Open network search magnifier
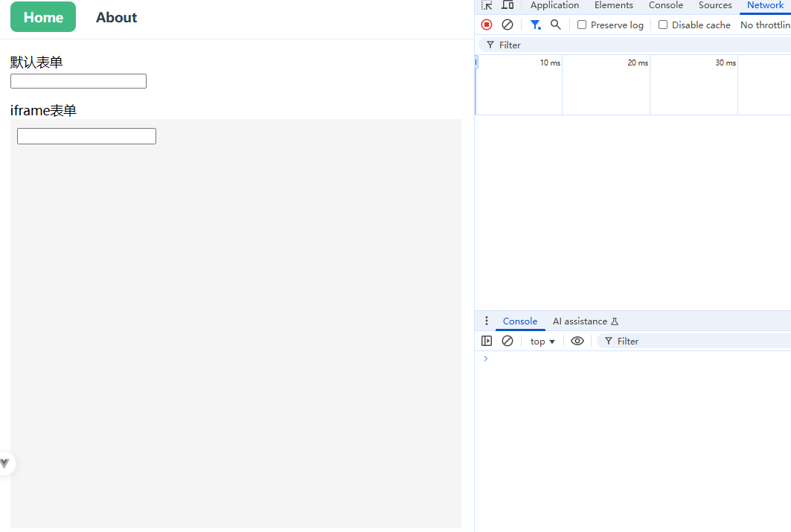791x532 pixels. click(x=555, y=25)
